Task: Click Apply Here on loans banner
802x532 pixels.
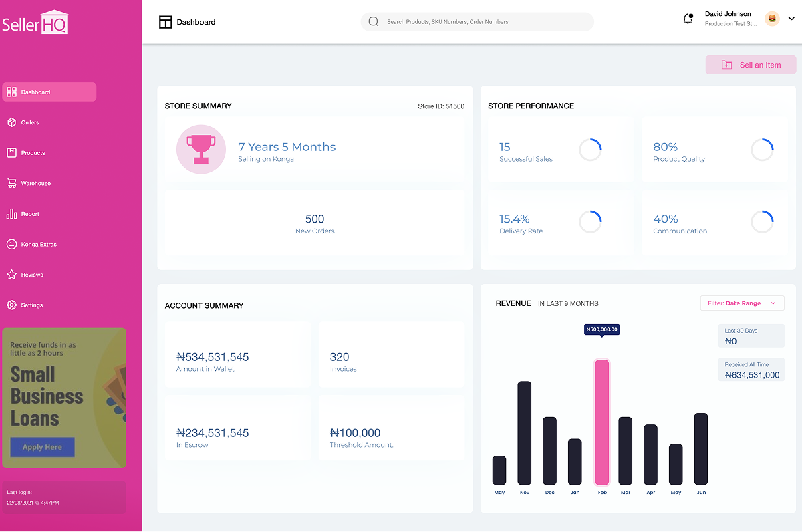Action: coord(42,447)
